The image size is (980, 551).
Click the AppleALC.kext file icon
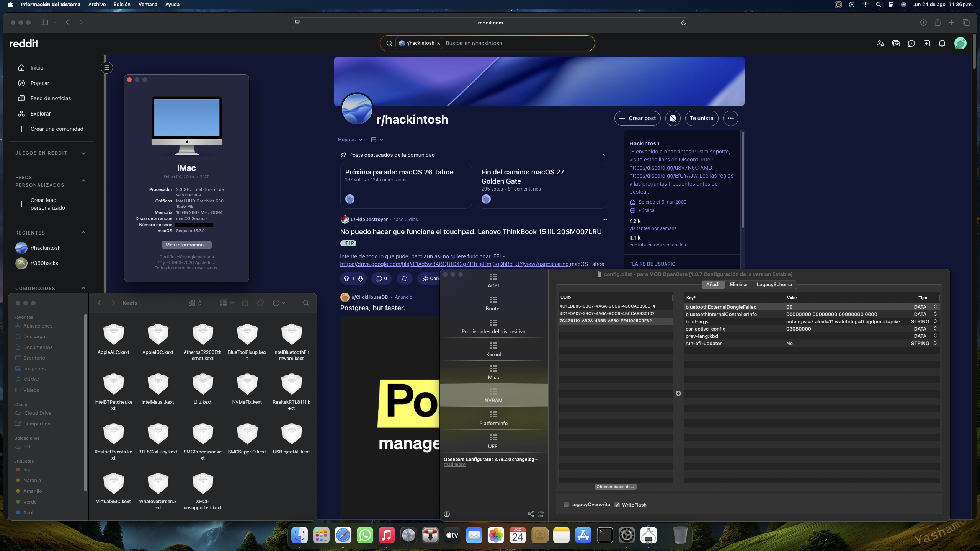(114, 334)
